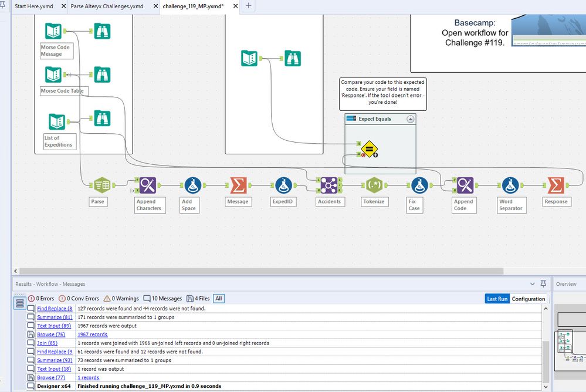Viewport: 586px width, 392px height.
Task: Select the Word Separator Formula tool
Action: [x=510, y=185]
